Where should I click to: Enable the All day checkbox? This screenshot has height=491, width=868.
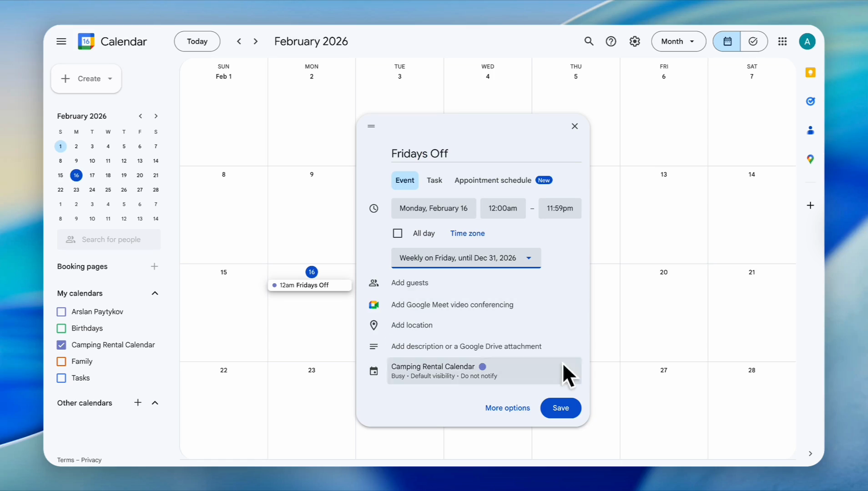coord(398,233)
